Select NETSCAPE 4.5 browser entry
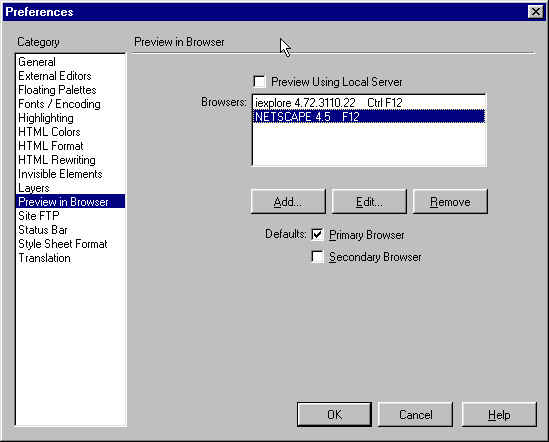The width and height of the screenshot is (549, 442). click(x=369, y=117)
